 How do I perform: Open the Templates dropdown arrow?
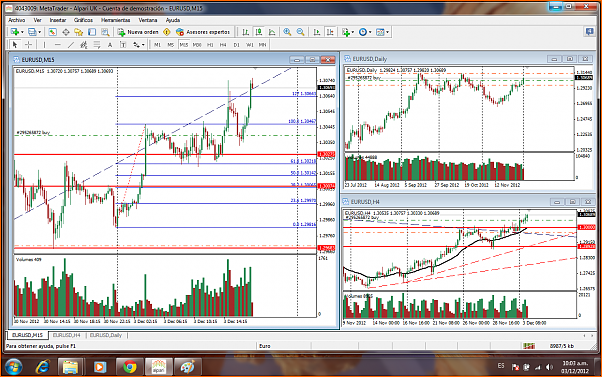tap(387, 32)
